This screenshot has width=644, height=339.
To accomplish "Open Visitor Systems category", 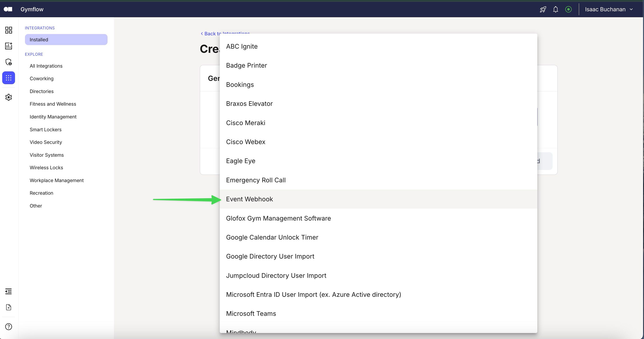I will point(47,155).
